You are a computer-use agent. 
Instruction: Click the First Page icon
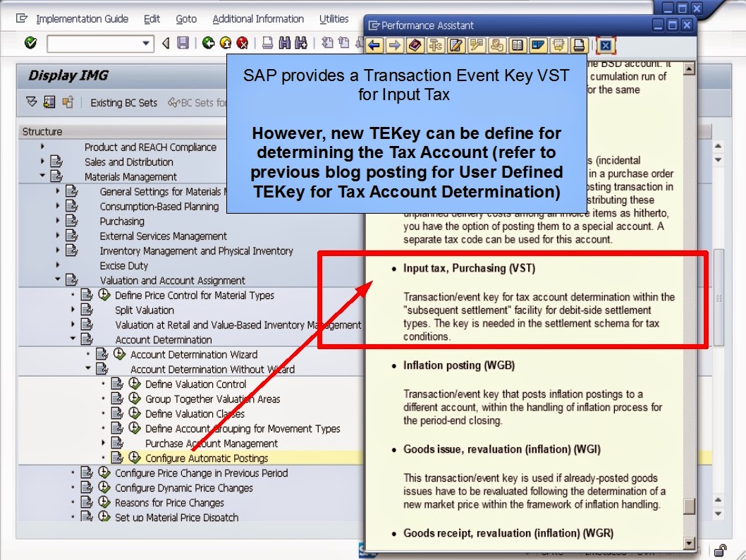tap(327, 43)
